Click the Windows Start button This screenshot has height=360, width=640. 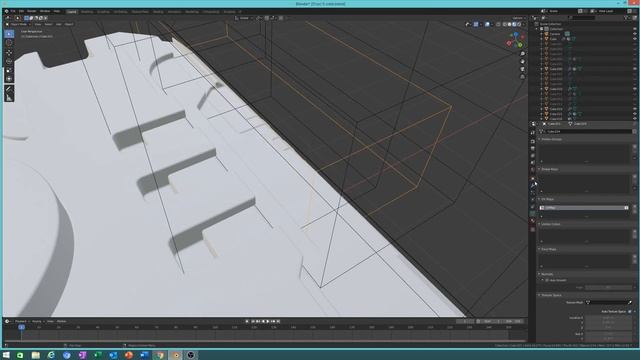pyautogui.click(x=6, y=355)
